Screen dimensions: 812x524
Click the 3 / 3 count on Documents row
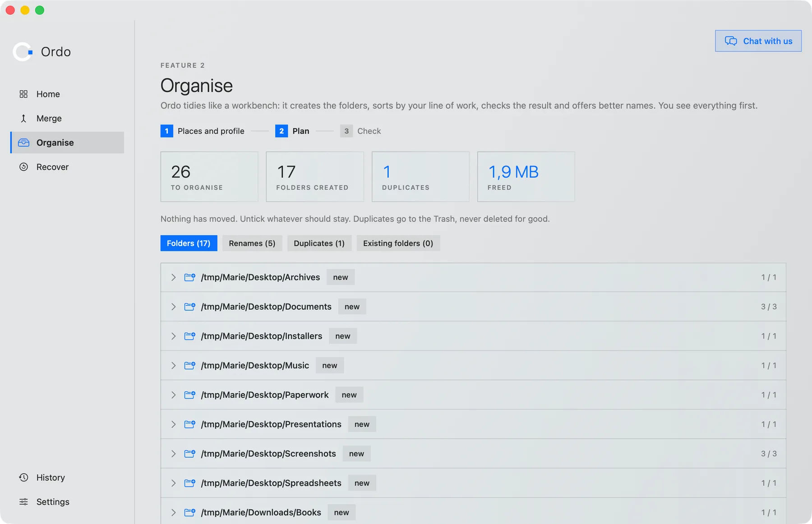pos(769,307)
